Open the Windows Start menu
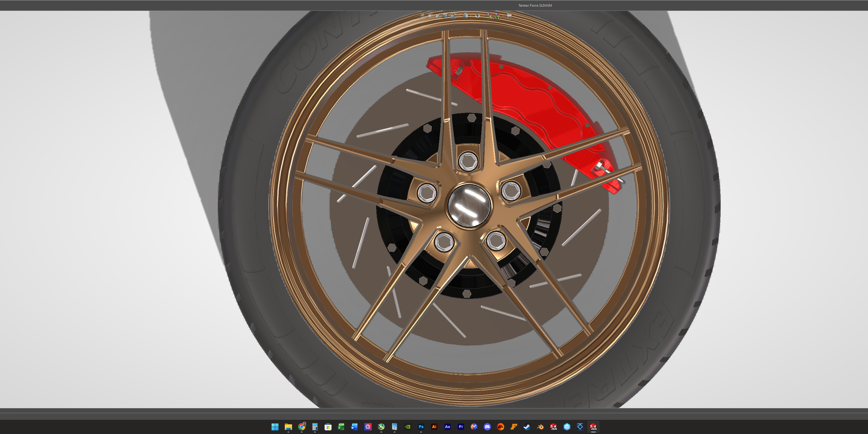 tap(275, 427)
